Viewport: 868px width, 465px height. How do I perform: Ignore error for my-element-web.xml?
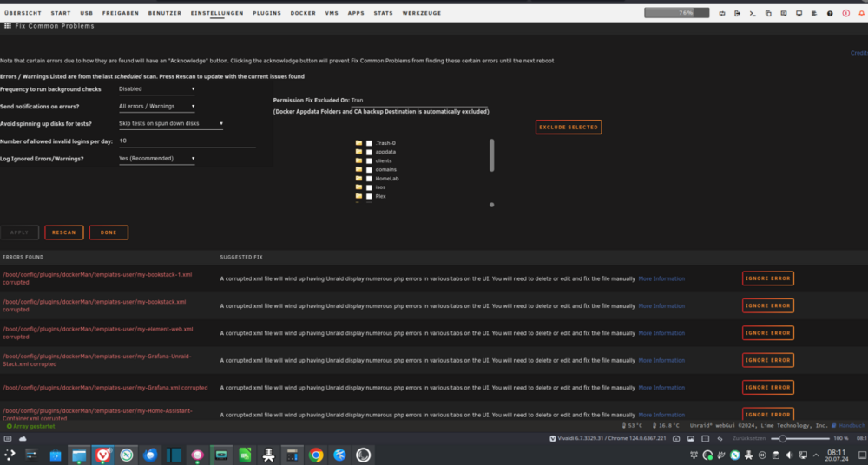click(768, 332)
